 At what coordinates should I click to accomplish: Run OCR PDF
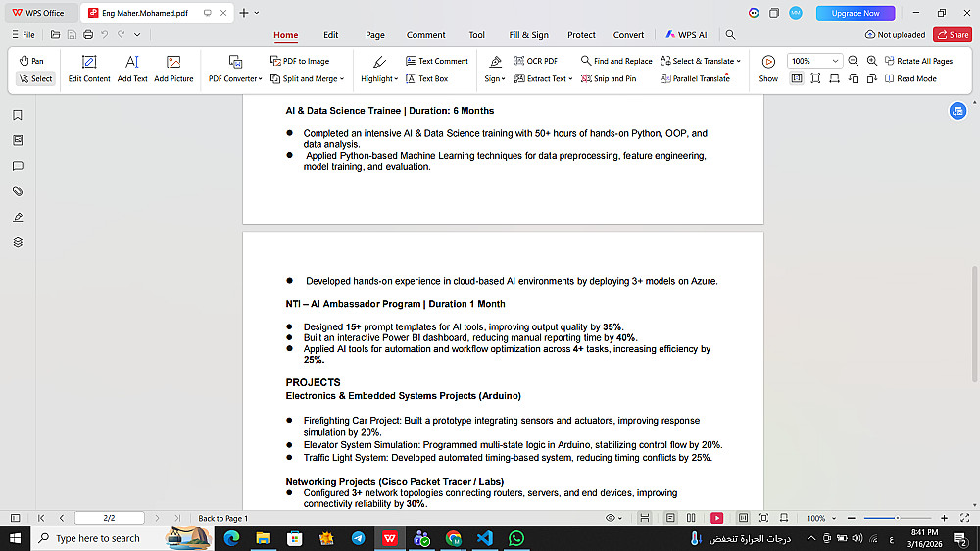click(536, 61)
